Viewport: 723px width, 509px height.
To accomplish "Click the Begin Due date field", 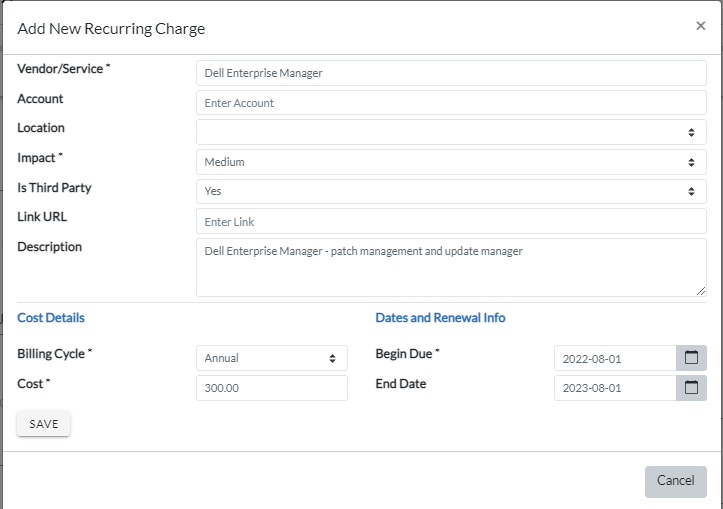I will (x=614, y=358).
